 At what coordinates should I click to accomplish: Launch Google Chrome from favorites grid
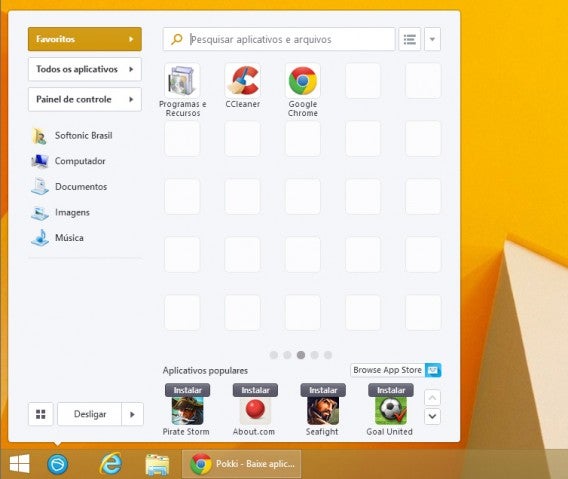(x=303, y=80)
